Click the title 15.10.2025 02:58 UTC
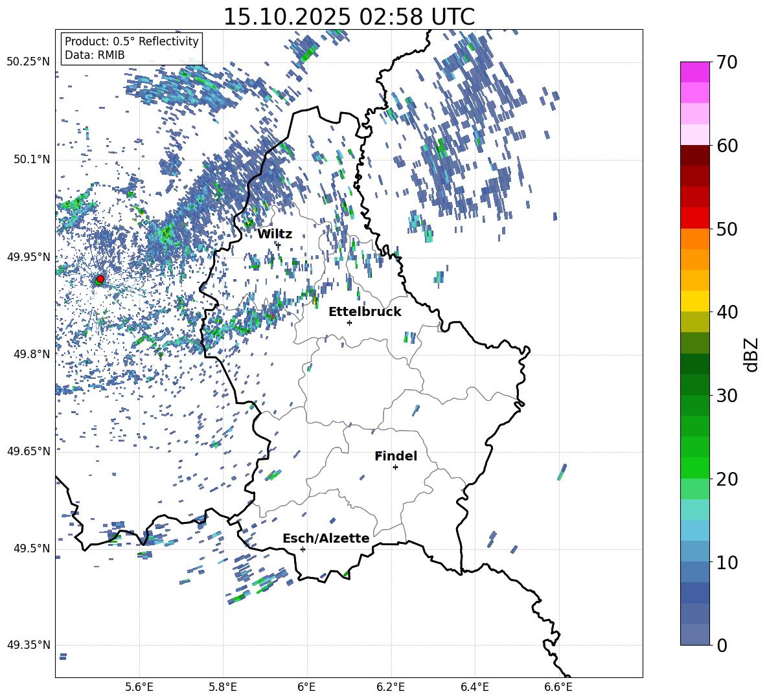767x700 pixels. pyautogui.click(x=349, y=17)
